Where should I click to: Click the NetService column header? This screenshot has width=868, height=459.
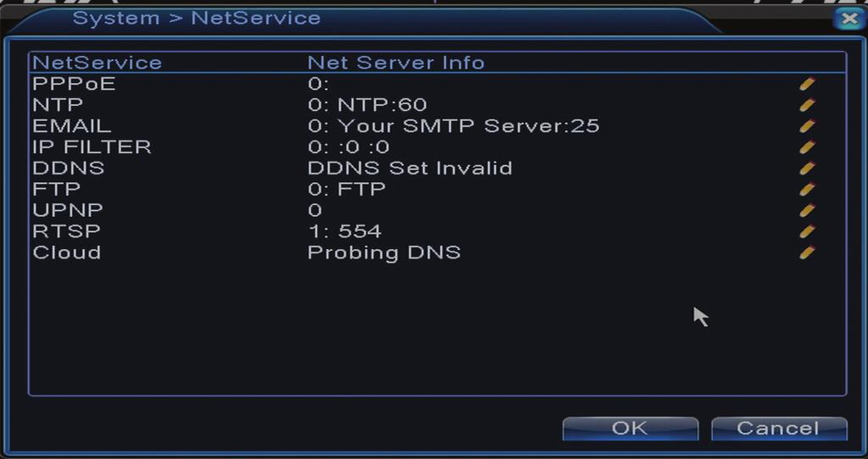coord(97,63)
